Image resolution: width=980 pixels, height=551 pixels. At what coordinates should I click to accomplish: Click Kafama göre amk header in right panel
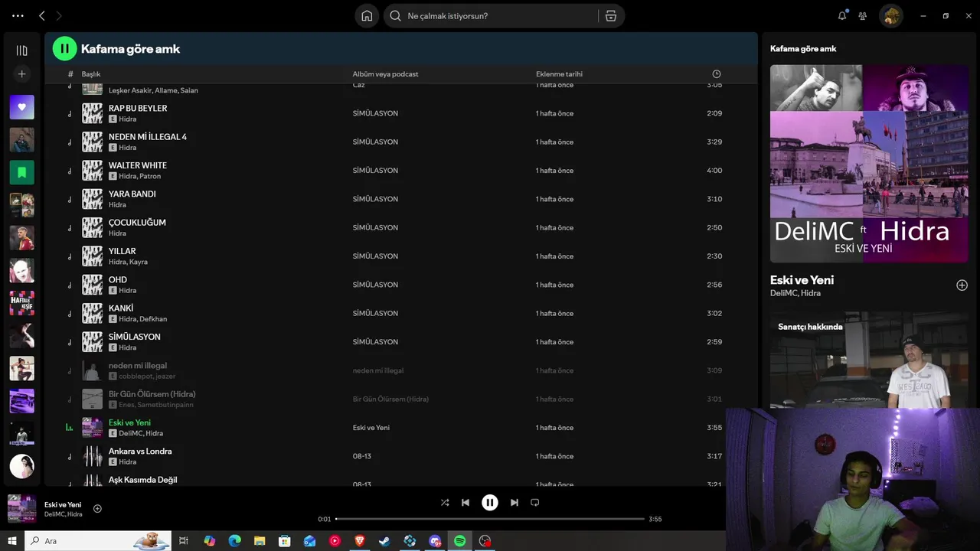pos(803,48)
